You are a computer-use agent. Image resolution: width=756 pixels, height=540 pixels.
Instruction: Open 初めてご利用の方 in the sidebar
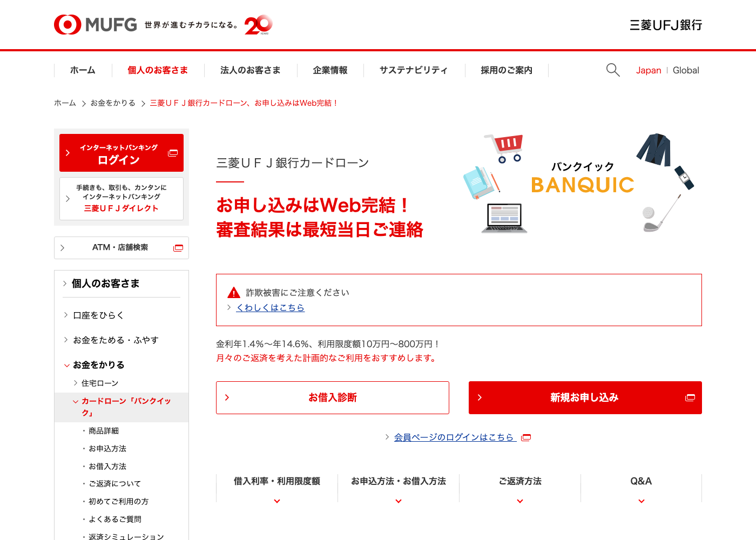click(118, 502)
